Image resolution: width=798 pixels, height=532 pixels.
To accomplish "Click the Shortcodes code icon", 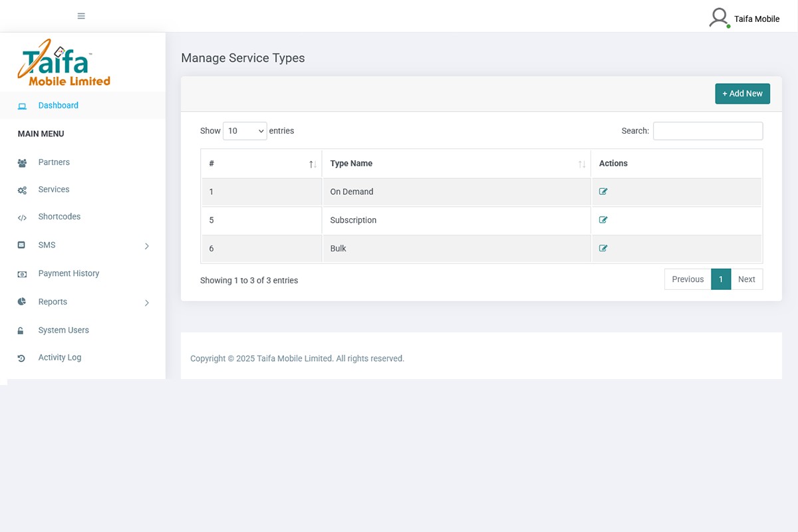I will click(x=22, y=217).
